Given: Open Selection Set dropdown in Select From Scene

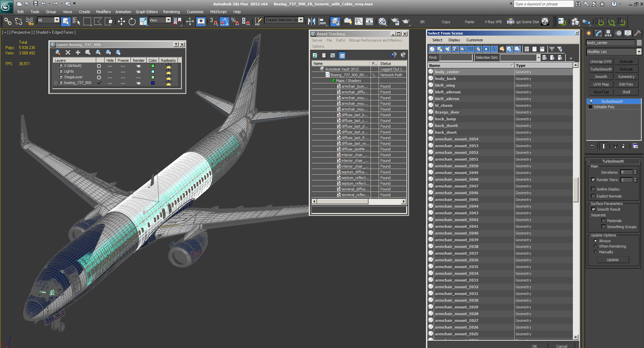Looking at the screenshot, I should (x=520, y=57).
